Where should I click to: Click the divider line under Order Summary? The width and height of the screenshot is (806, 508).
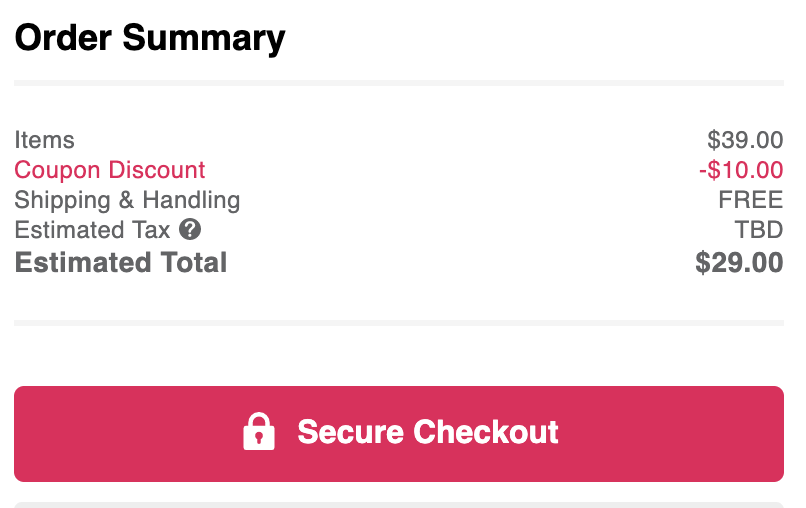pos(399,83)
